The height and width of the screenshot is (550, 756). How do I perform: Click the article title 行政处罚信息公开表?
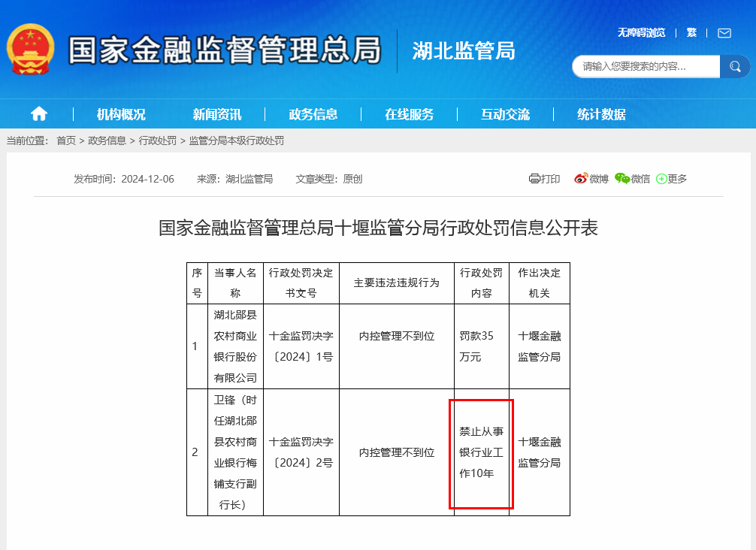(378, 228)
